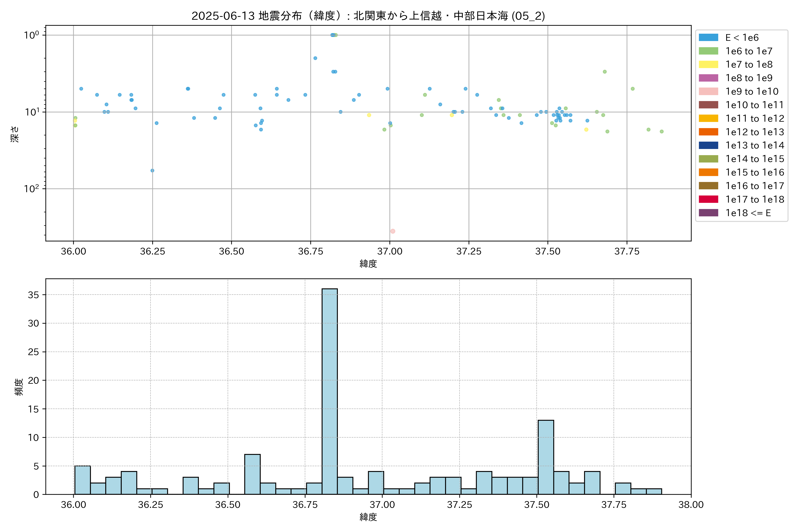Click the 38.00 tick label on histogram

click(691, 505)
